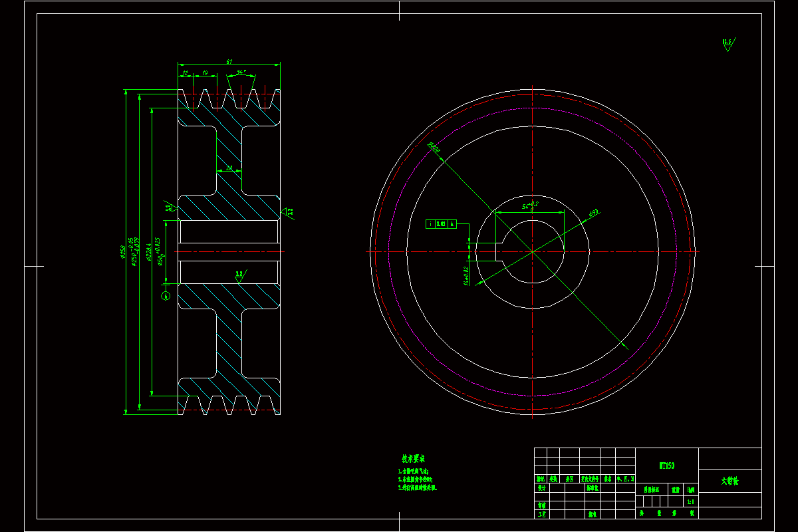
Task: Click the outer diameter dimension ø256
Action: [123, 252]
